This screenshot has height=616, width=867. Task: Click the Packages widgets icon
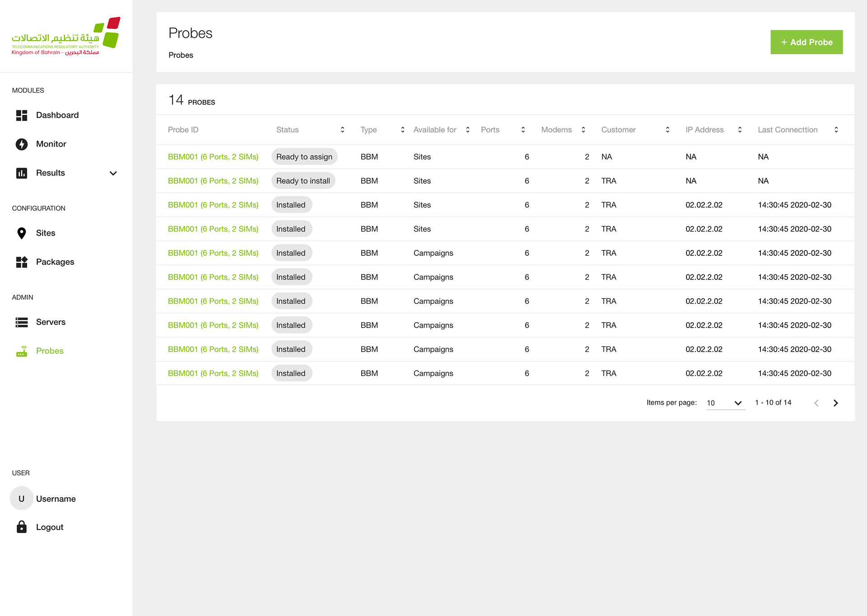(22, 262)
